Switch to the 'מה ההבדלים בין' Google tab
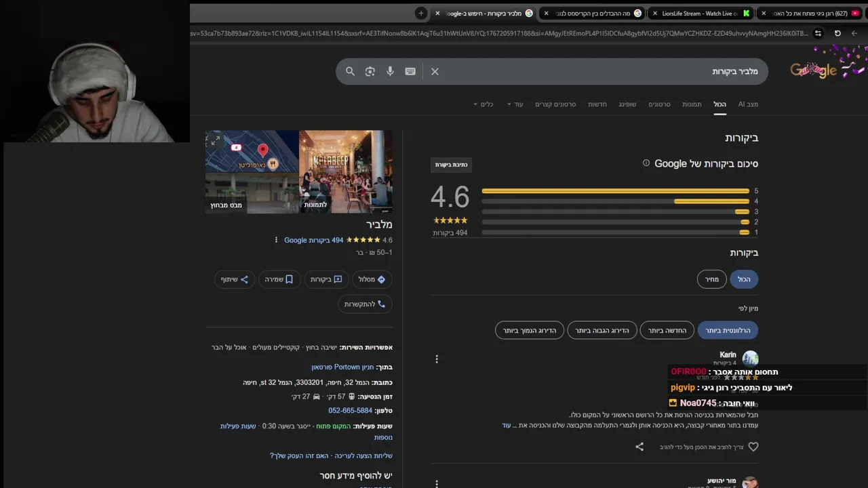Screen dimensions: 868x488 (x=593, y=13)
